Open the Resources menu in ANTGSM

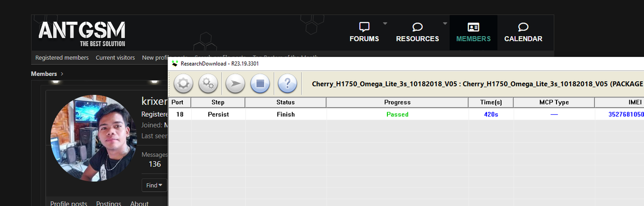(x=417, y=32)
